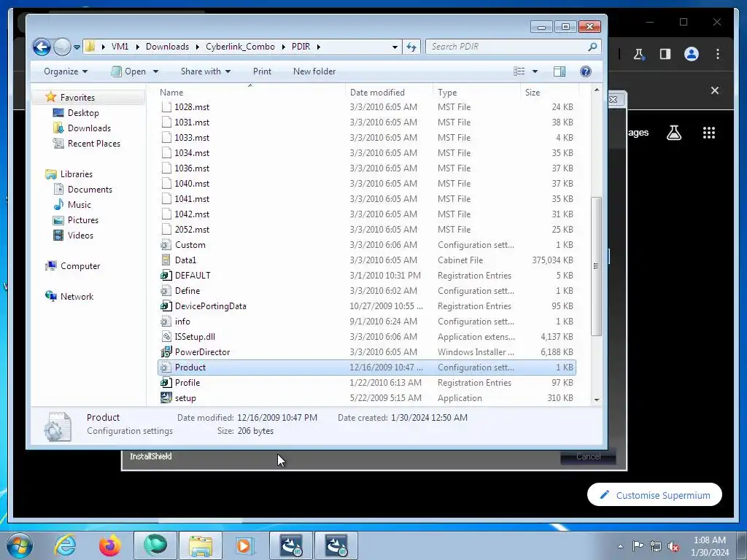
Task: Click the labs flask icon on page
Action: pos(673,133)
